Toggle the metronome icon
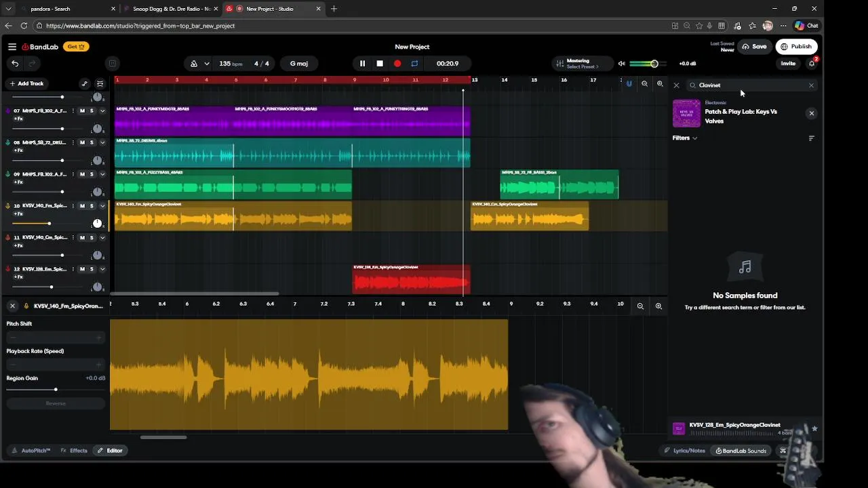The width and height of the screenshot is (868, 488). 194,64
